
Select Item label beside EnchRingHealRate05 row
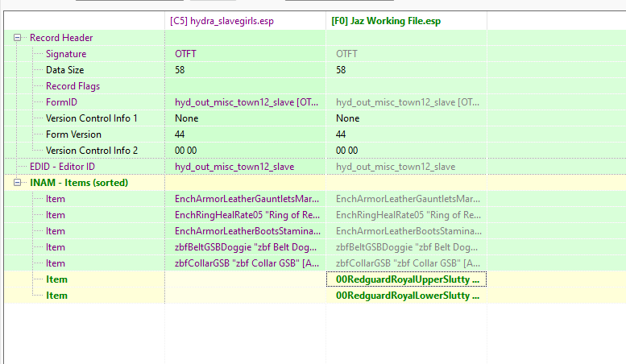[x=55, y=215]
